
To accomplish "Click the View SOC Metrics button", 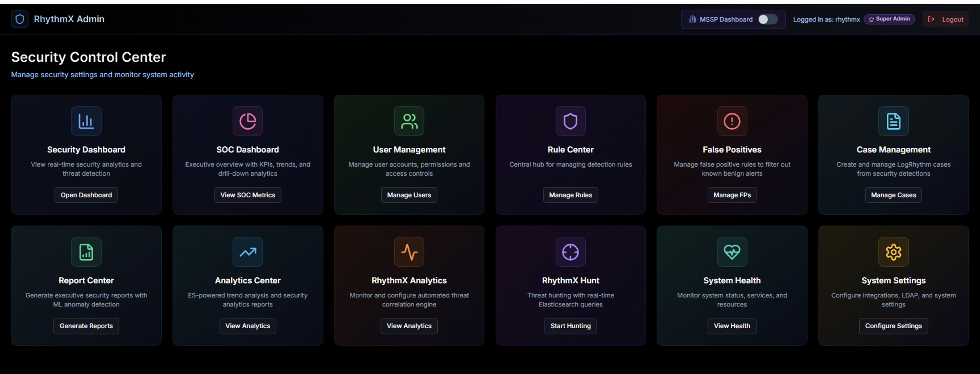I will [247, 195].
